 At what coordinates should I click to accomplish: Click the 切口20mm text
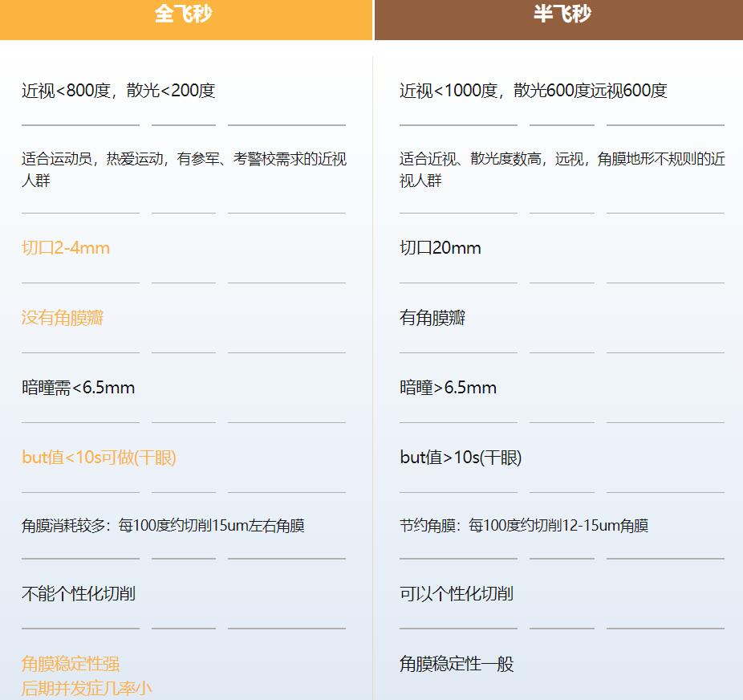pyautogui.click(x=441, y=248)
